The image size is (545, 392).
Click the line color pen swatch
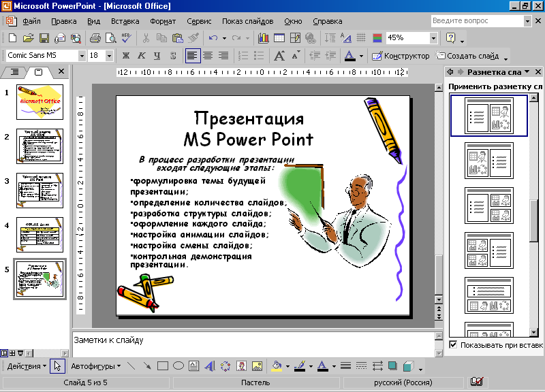300,366
